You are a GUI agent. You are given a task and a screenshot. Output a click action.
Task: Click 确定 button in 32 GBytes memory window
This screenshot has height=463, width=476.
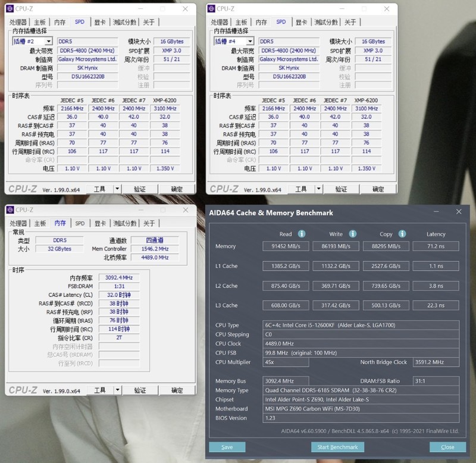point(177,390)
